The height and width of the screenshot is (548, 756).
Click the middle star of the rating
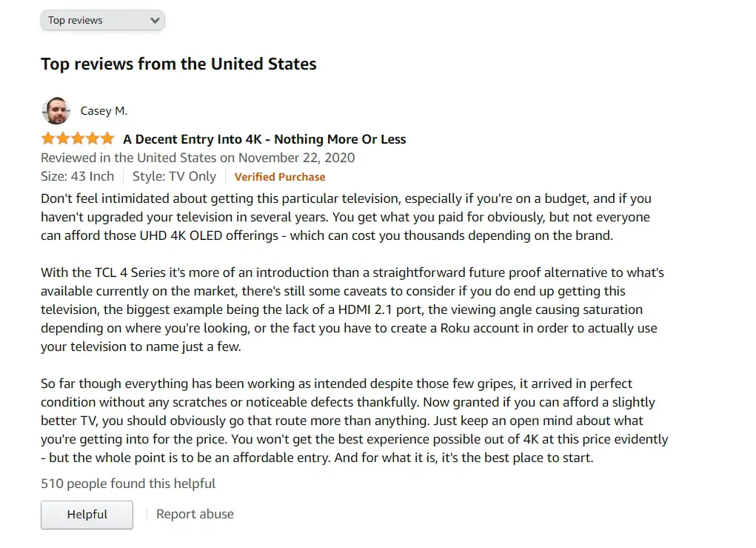78,139
